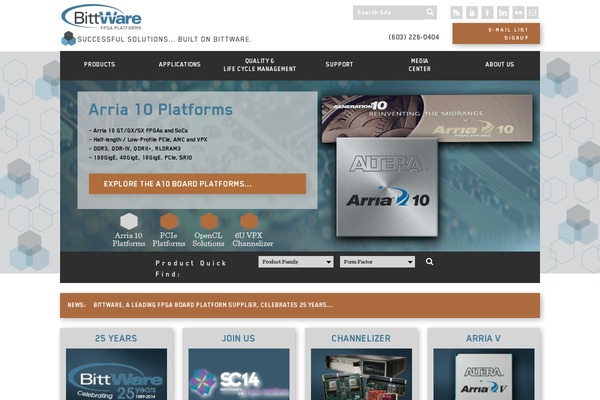Click '100GigE, 40GigE, 10GigE, PCIe, SRIO' line
Screen dimensions: 600x400
[x=141, y=158]
